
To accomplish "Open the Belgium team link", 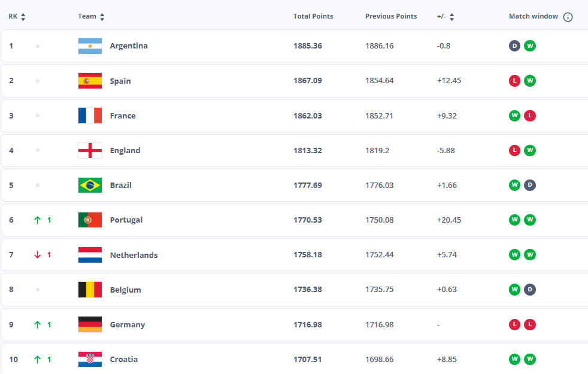I will (x=126, y=290).
